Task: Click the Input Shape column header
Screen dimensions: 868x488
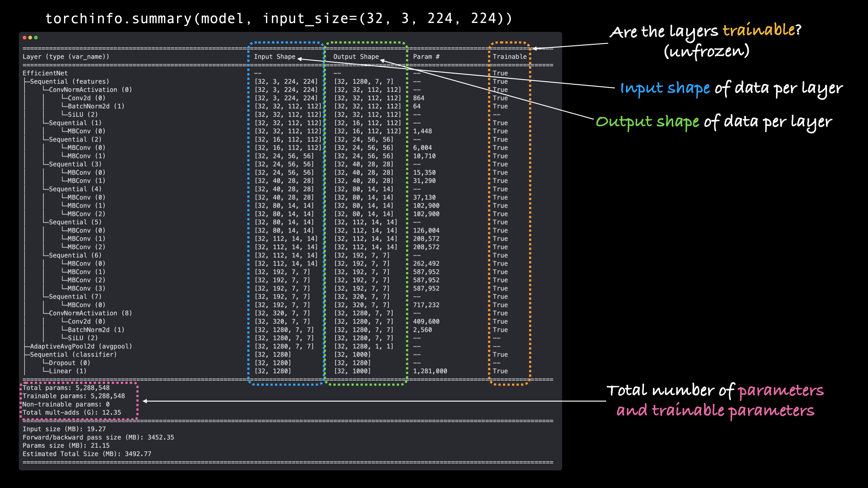Action: point(275,56)
